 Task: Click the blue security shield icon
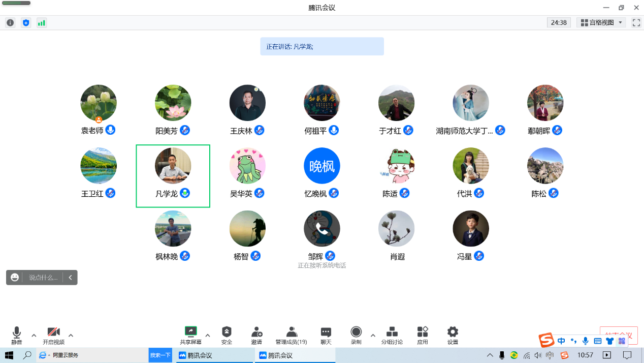click(x=26, y=23)
